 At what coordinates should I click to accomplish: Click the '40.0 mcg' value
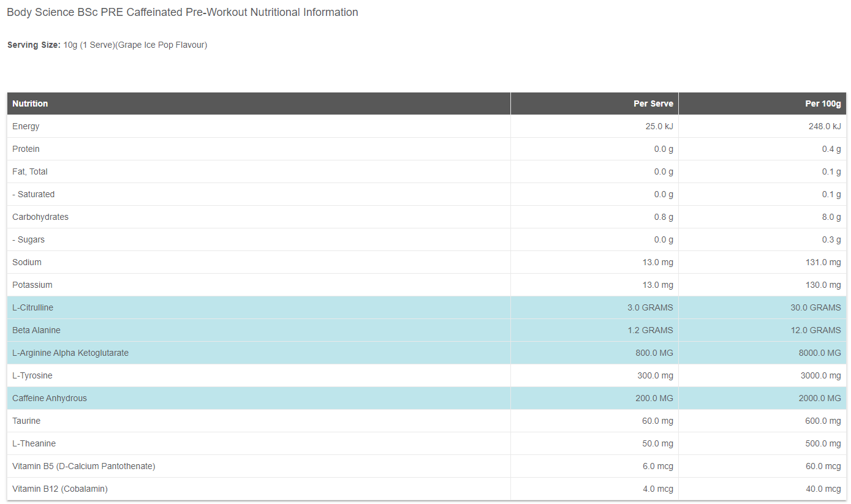point(823,489)
